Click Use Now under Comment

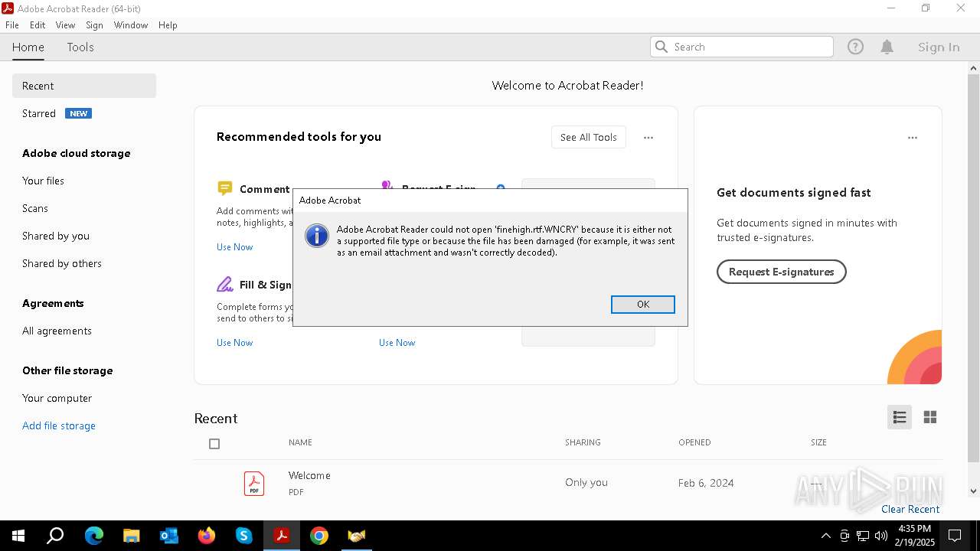(x=234, y=247)
